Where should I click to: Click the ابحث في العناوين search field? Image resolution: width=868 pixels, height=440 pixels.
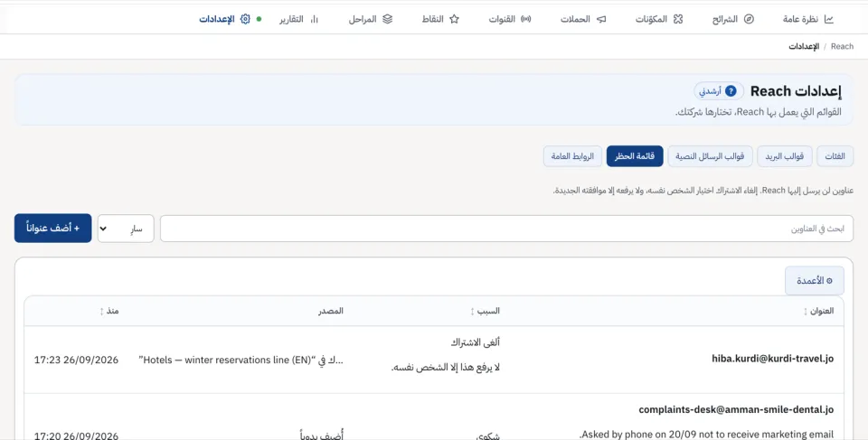pos(506,229)
